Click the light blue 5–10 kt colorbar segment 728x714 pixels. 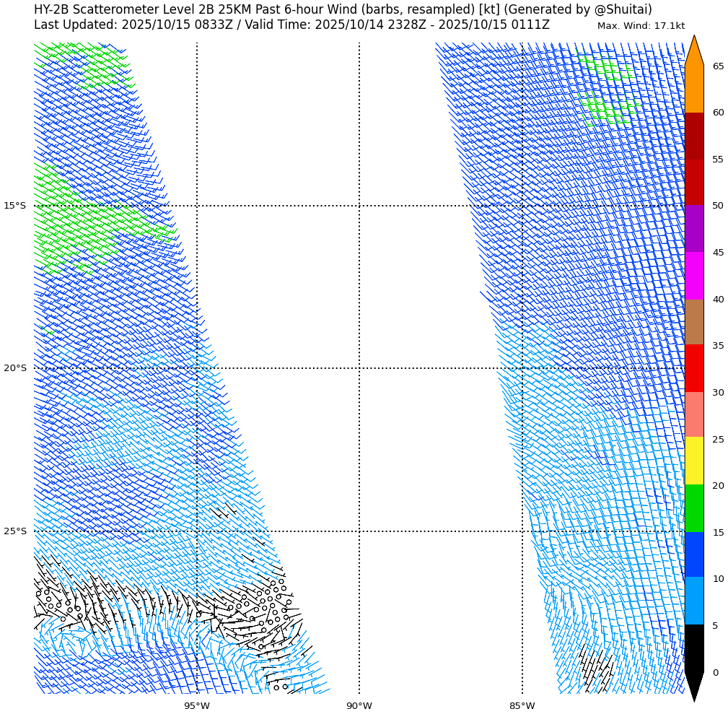tap(693, 601)
